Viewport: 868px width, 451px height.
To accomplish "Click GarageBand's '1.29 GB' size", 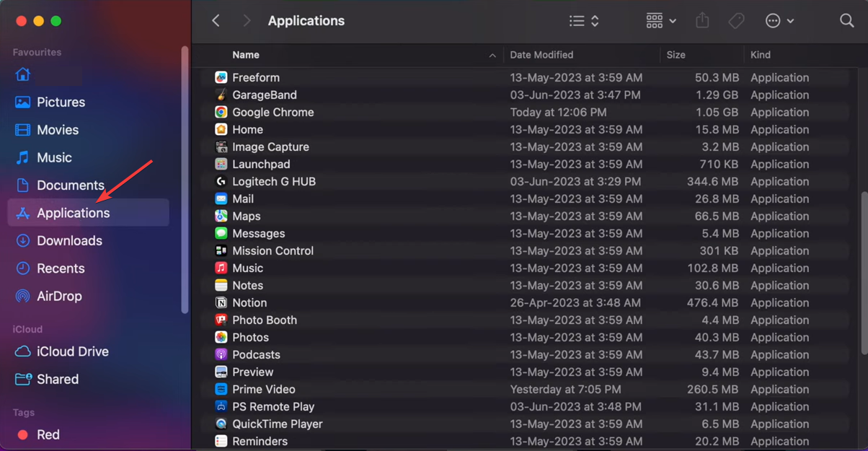I will tap(717, 95).
